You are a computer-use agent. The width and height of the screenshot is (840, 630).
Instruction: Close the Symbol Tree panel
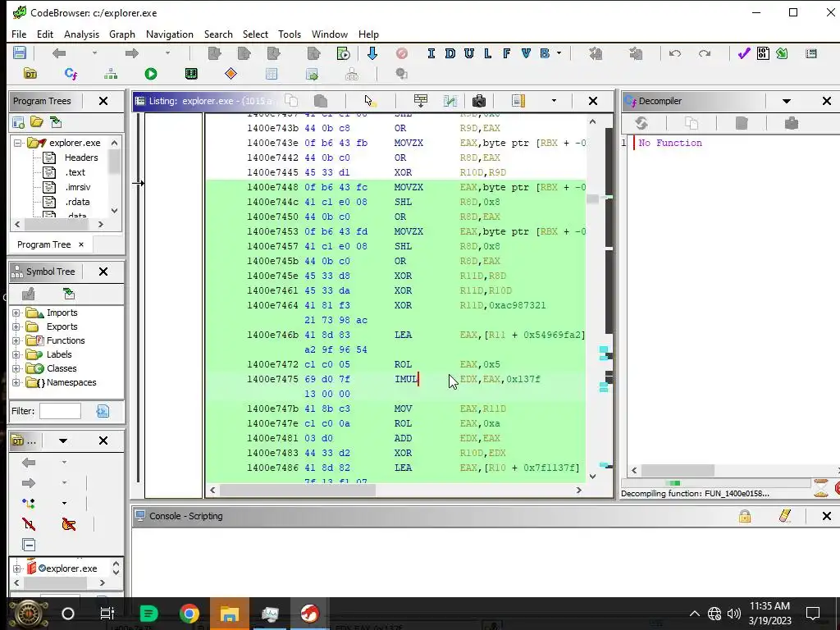coord(103,272)
